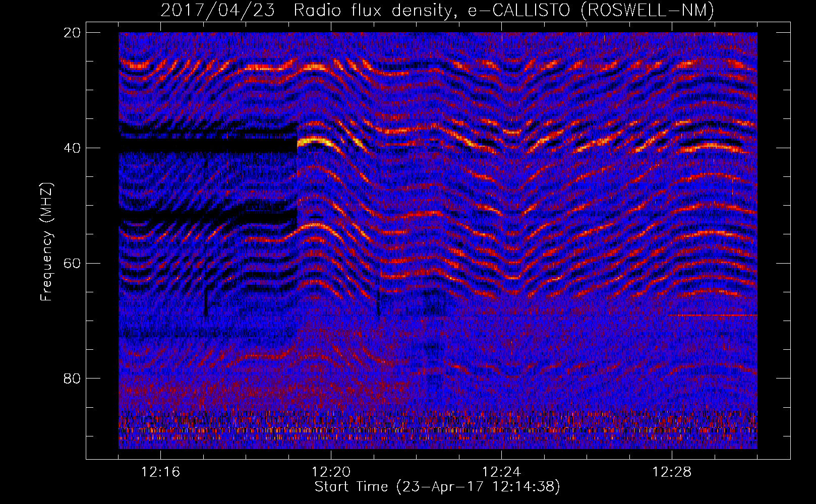Click the 40 MHz frequency tick label

(x=72, y=148)
